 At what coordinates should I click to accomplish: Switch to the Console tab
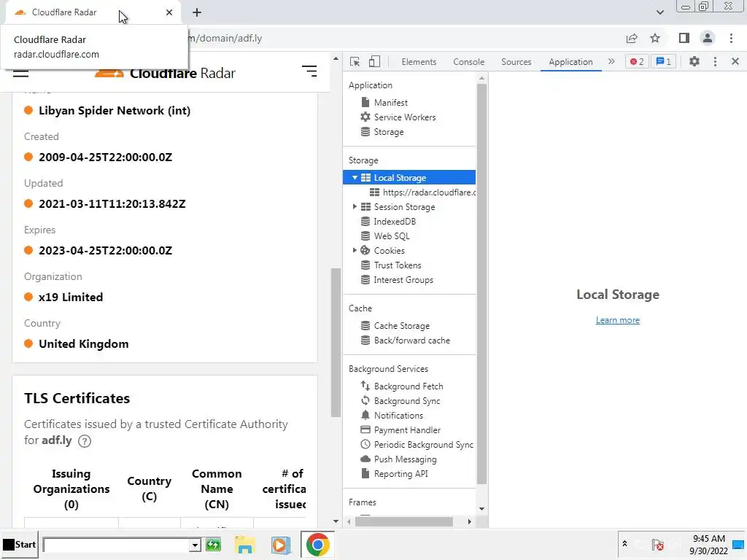pyautogui.click(x=469, y=62)
